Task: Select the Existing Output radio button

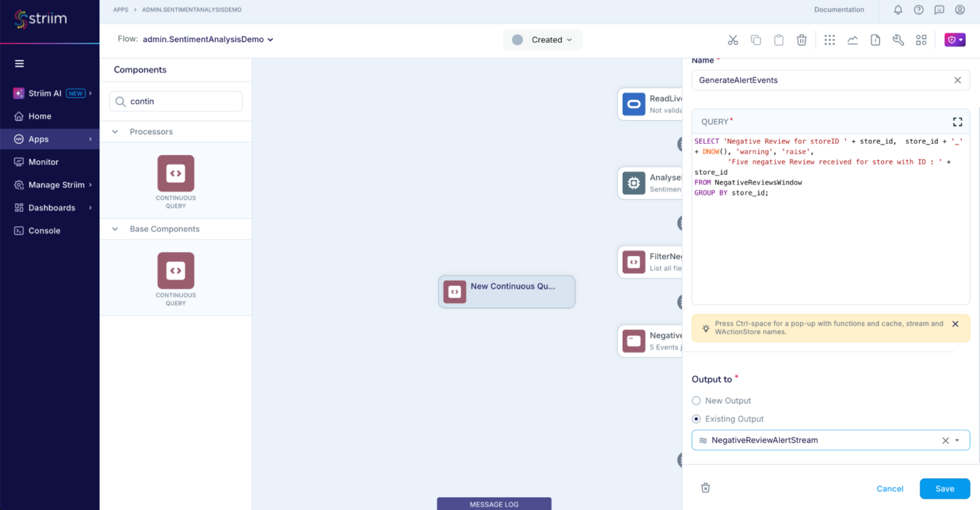Action: pos(696,419)
